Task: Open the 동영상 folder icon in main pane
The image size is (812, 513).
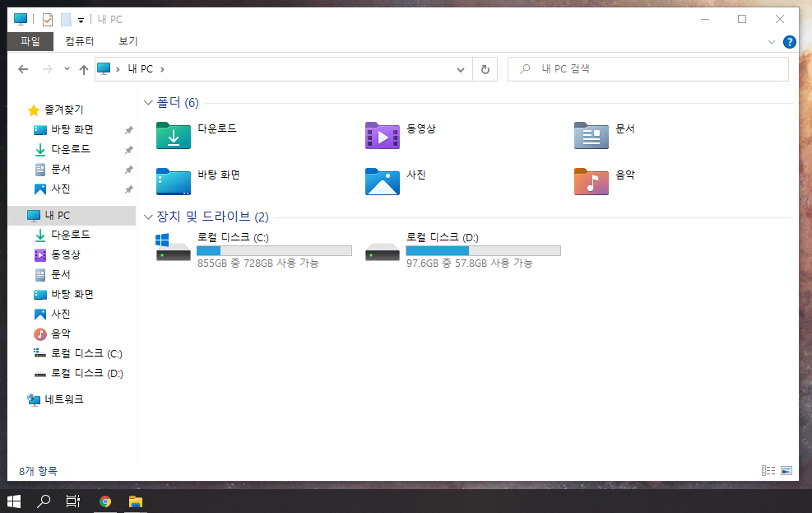Action: 383,135
